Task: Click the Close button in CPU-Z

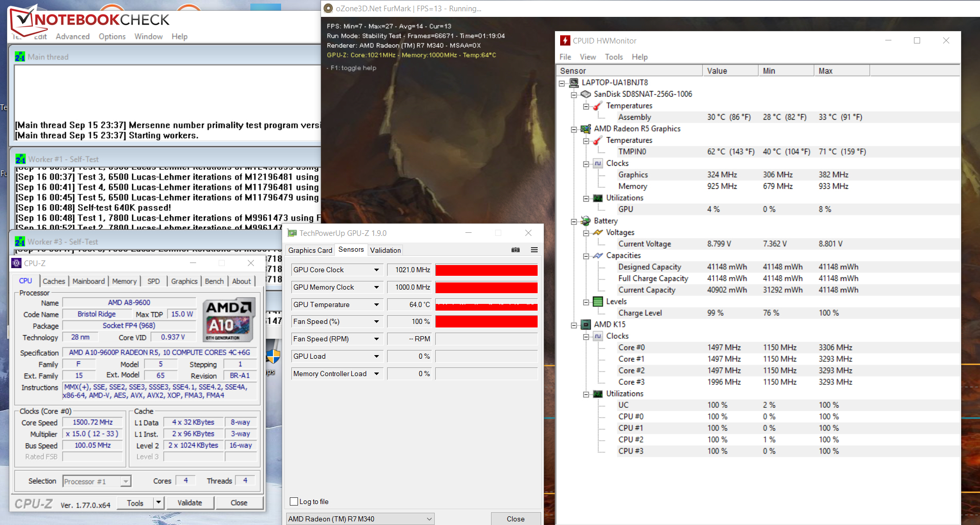Action: 239,502
